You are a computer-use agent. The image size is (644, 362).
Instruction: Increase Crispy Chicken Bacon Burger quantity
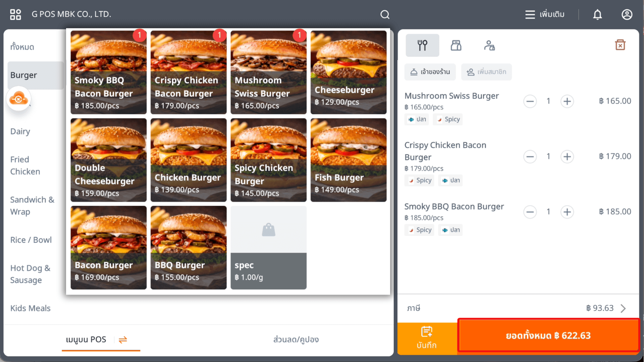[567, 157]
